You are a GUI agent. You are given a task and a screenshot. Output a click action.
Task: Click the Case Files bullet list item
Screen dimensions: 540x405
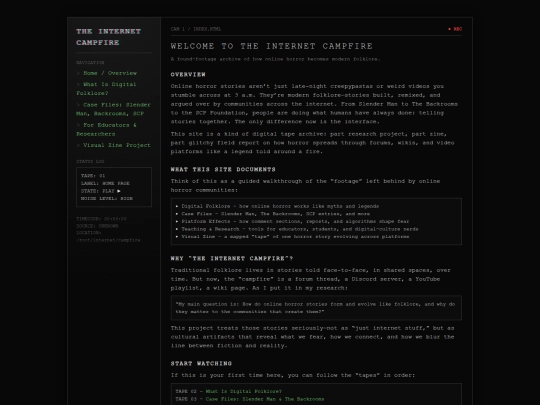pos(276,214)
